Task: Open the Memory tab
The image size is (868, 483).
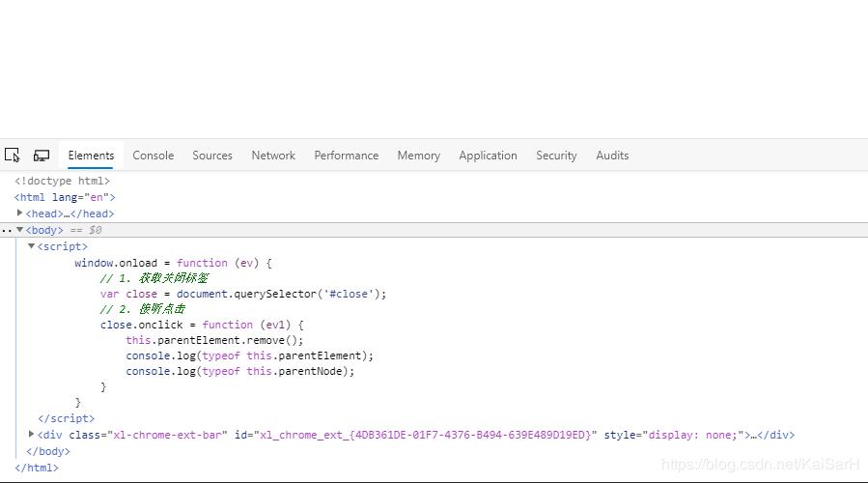Action: 418,156
